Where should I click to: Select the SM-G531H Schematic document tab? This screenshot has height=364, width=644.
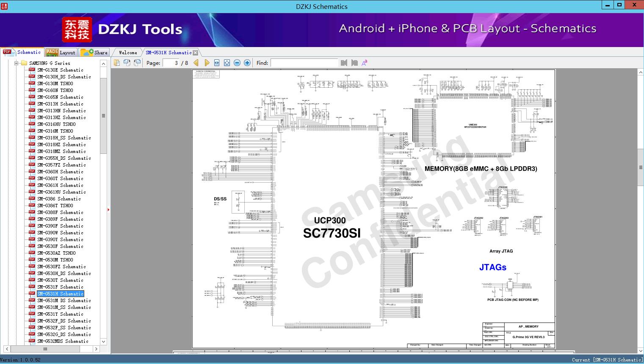[x=169, y=53]
